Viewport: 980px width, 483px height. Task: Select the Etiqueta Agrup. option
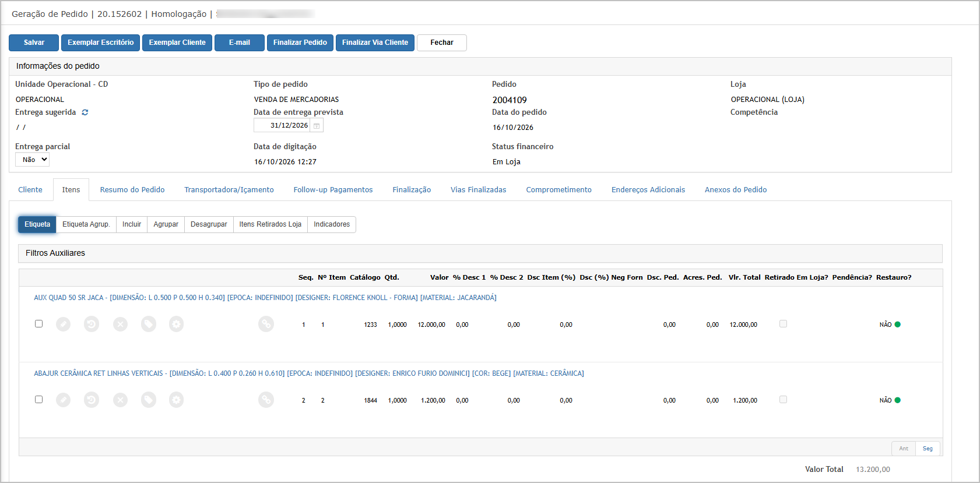click(x=86, y=224)
